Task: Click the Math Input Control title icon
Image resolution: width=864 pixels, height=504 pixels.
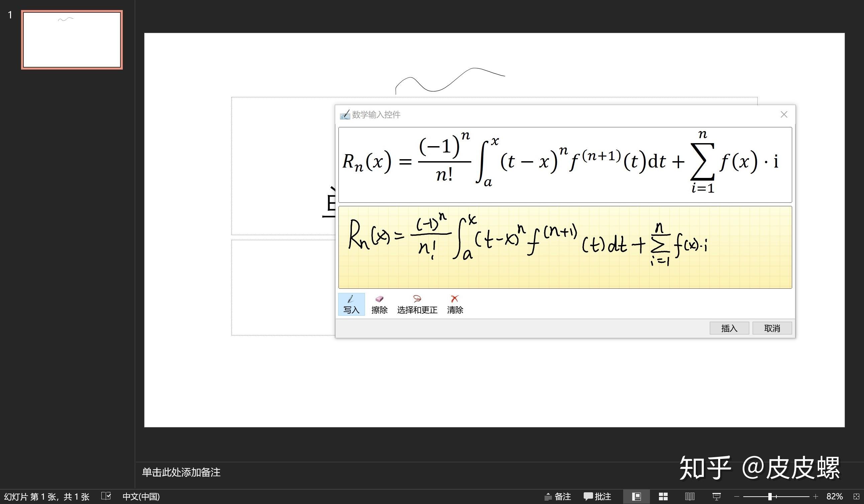Action: pyautogui.click(x=345, y=114)
